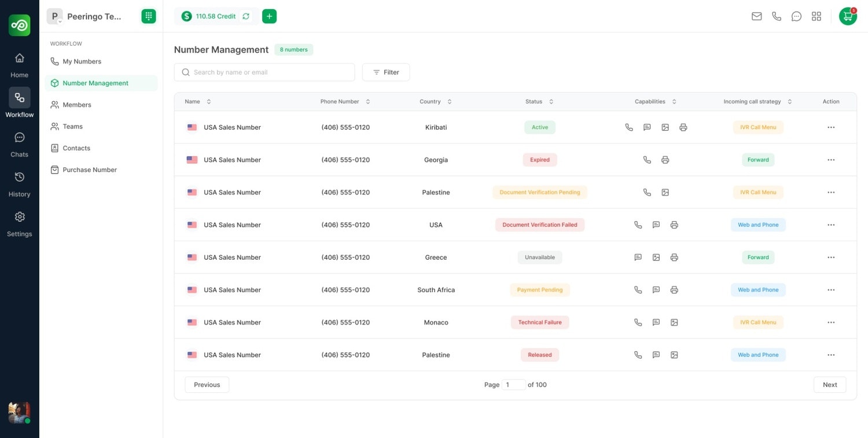Viewport: 868px width, 438px height.
Task: Click the Document Verification Failed badge
Action: [x=540, y=224]
